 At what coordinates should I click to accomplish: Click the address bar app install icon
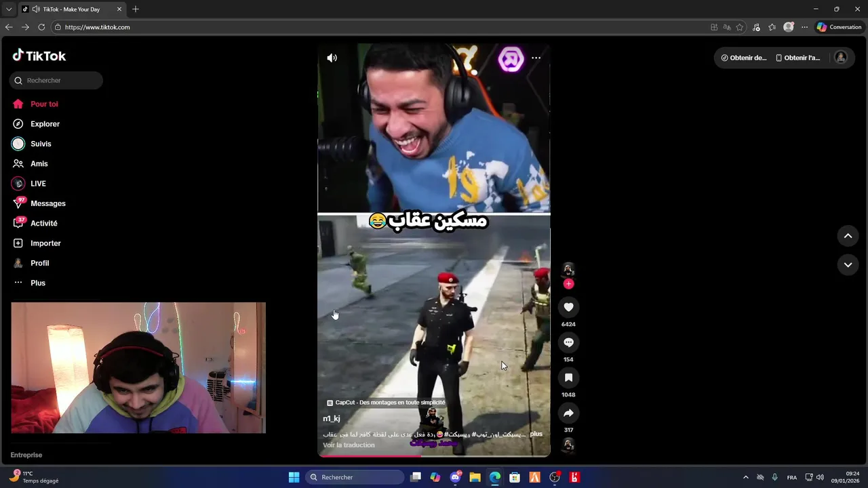point(714,27)
